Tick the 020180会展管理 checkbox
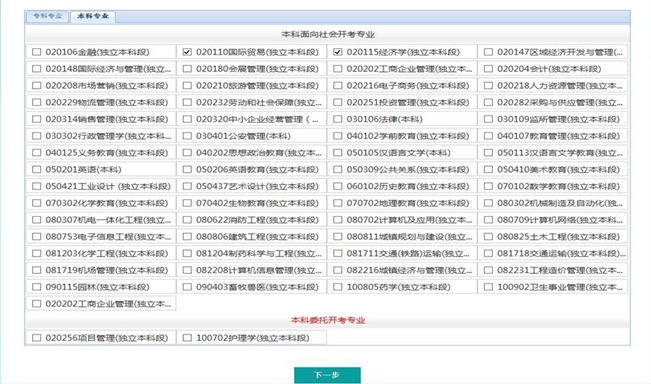The height and width of the screenshot is (384, 651). [x=187, y=68]
